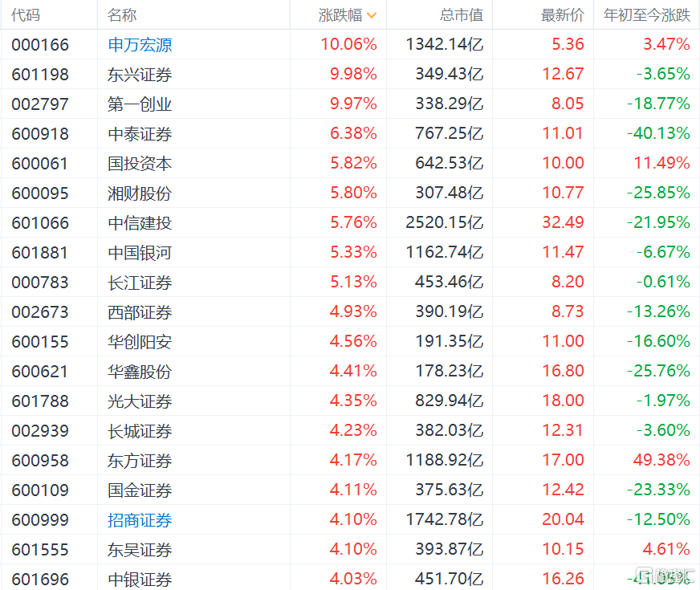Click stock code 601881
The width and height of the screenshot is (700, 590).
(40, 253)
